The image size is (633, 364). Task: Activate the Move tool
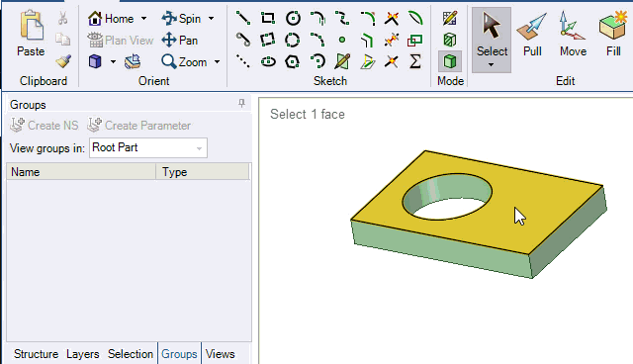click(x=573, y=35)
